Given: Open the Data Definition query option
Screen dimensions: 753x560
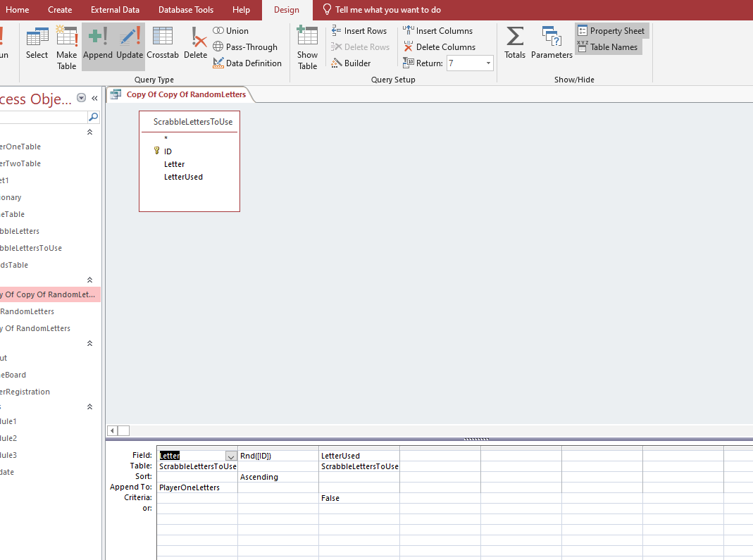Looking at the screenshot, I should point(247,63).
